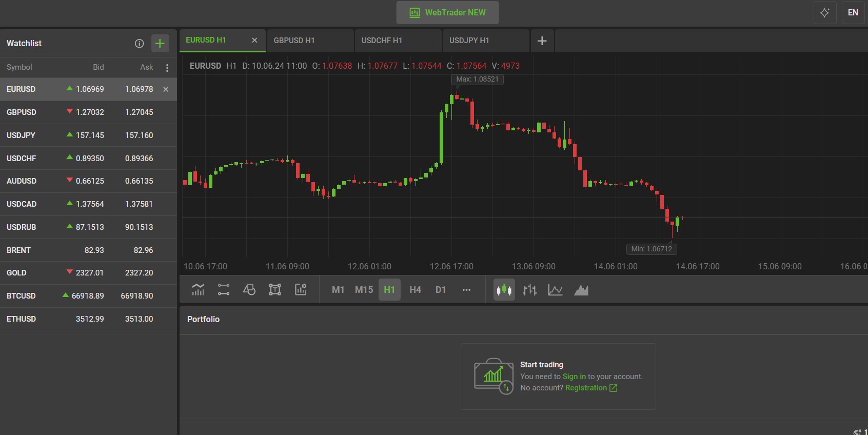868x435 pixels.
Task: Click the Max: 1.08521 chart label
Action: click(477, 80)
